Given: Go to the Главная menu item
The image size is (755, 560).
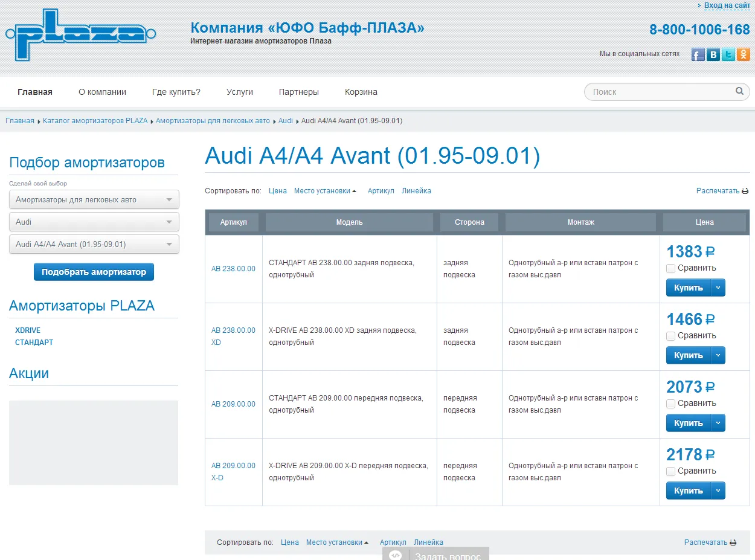Looking at the screenshot, I should 35,92.
